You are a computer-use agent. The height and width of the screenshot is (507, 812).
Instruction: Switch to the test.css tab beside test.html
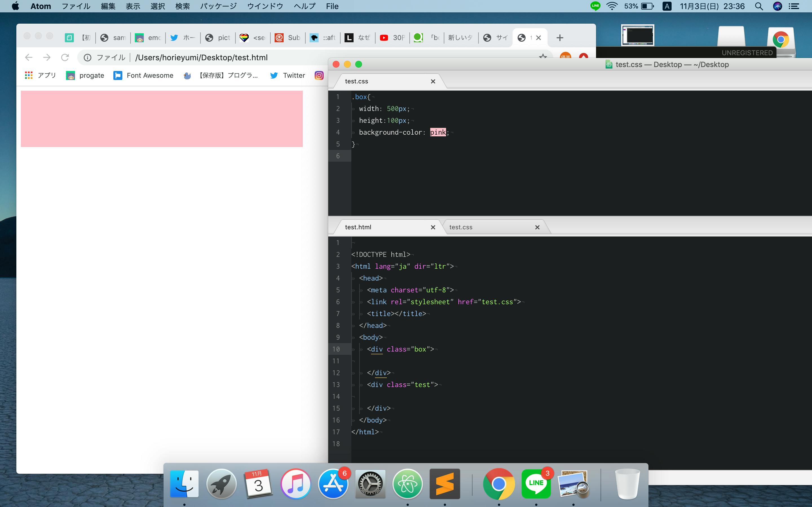point(461,227)
